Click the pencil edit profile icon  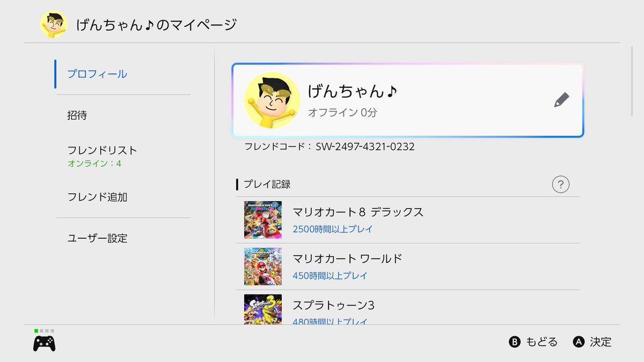[x=561, y=100]
